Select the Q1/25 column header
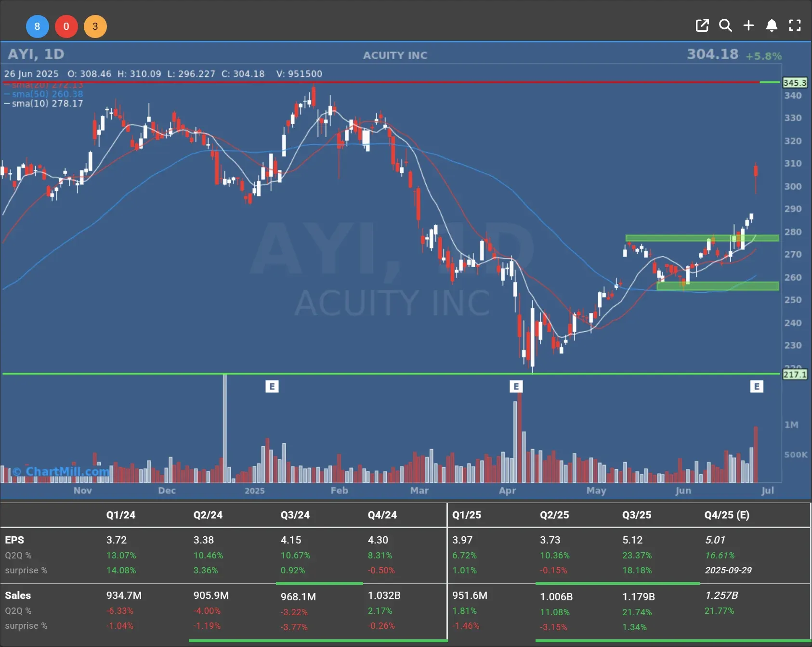812x647 pixels. tap(467, 515)
